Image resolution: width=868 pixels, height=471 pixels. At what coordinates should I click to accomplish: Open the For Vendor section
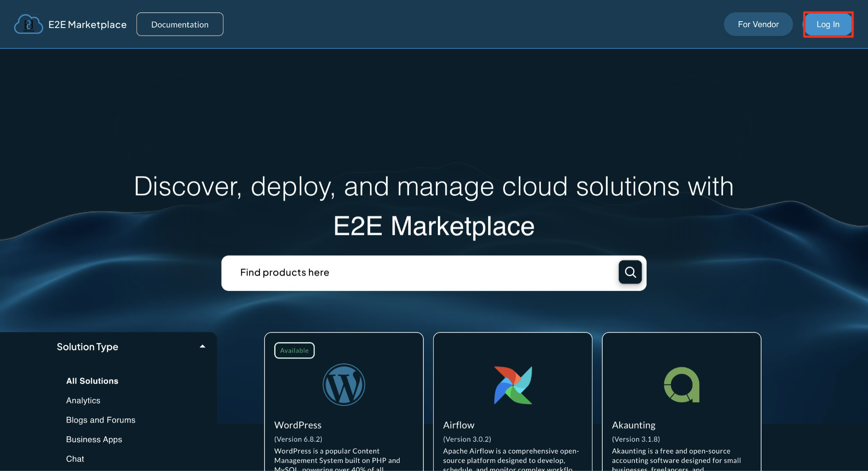[758, 24]
